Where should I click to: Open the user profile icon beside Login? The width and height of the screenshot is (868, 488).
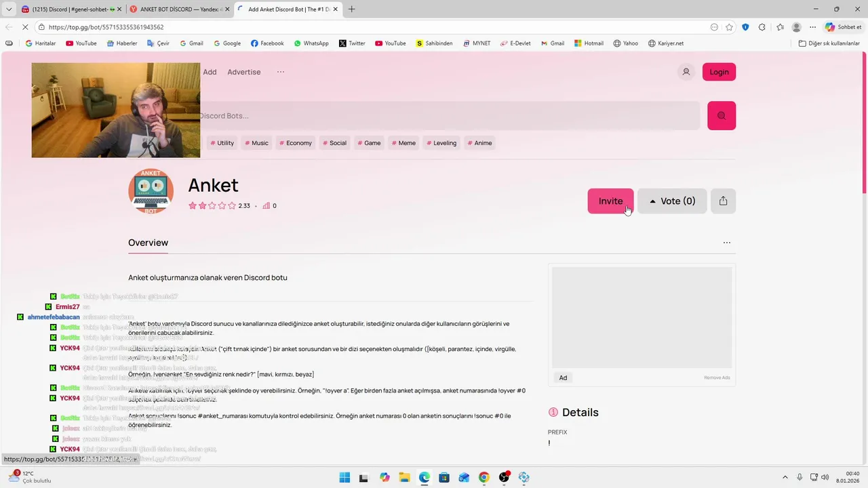pos(686,72)
